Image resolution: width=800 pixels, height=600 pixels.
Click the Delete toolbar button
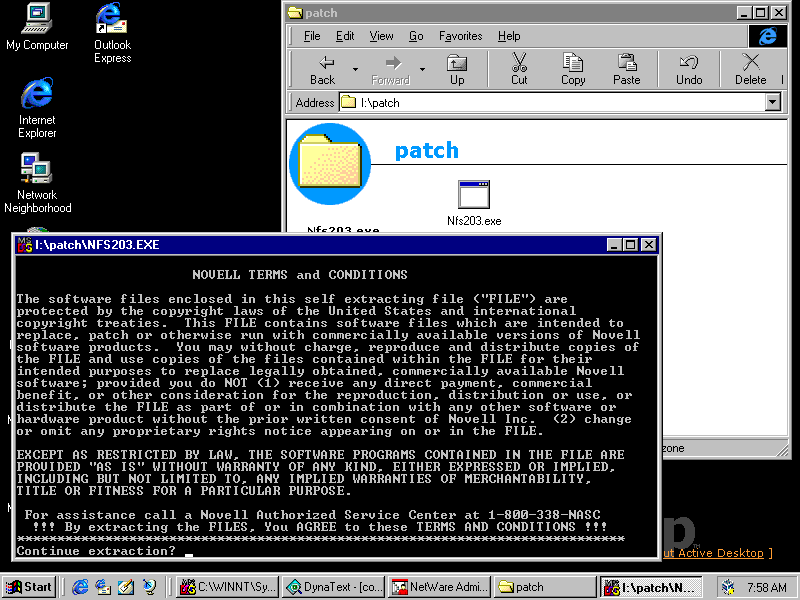751,69
